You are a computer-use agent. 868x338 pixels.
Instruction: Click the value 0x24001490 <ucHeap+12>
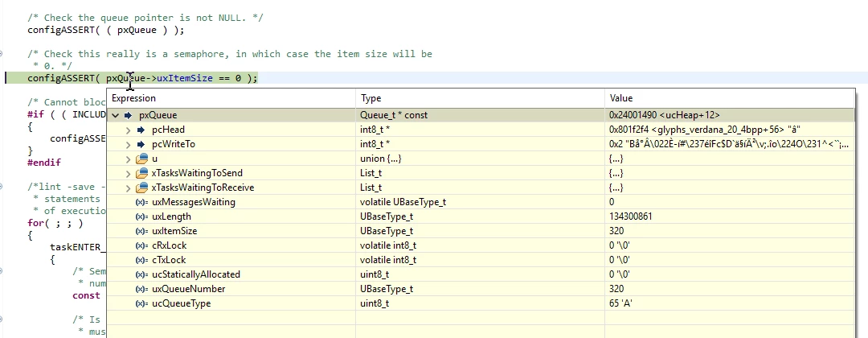click(665, 115)
